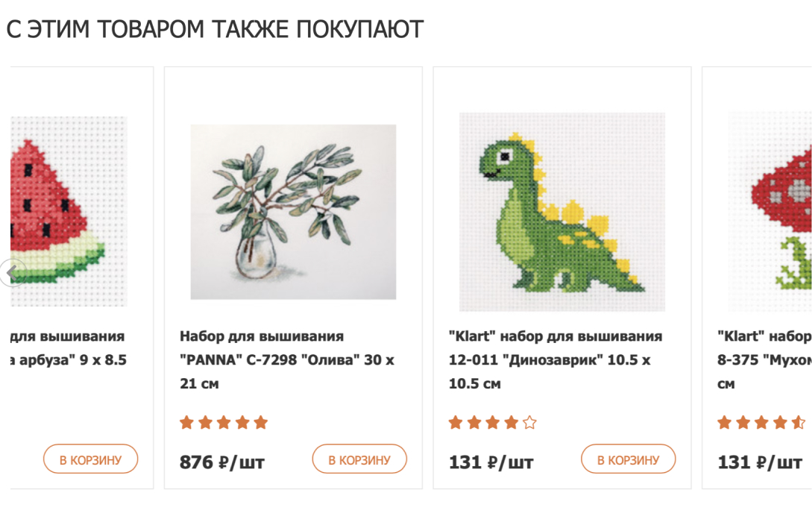Viewport: 812px width, 522px height.
Task: Open the Klart 12-011 Динозаврик title link
Action: point(556,360)
